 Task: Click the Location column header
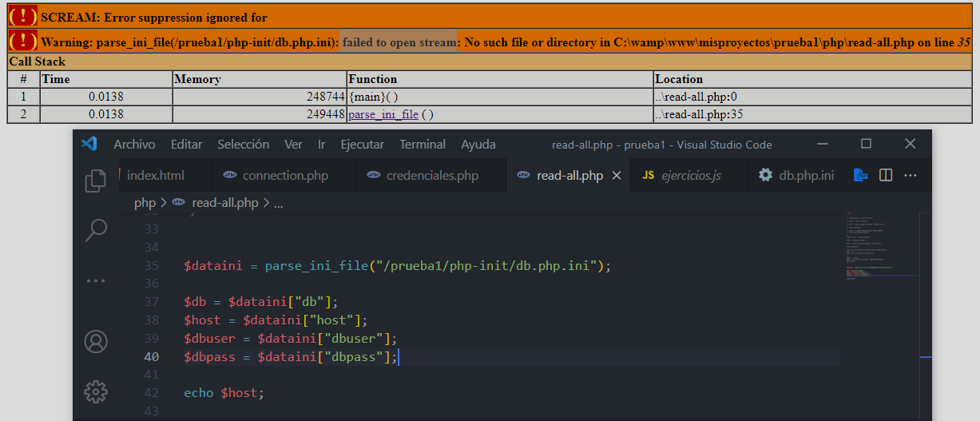[812, 79]
